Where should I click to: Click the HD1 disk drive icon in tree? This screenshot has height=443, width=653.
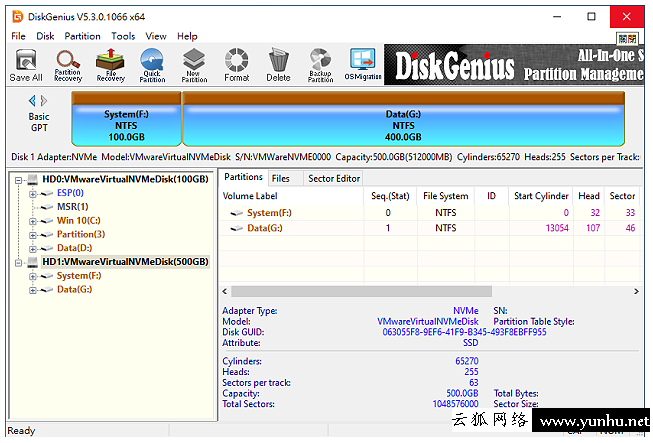(x=32, y=262)
